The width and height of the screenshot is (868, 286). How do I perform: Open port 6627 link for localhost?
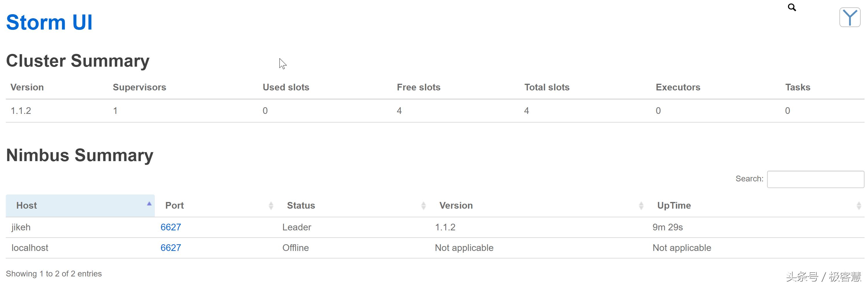[x=170, y=248]
